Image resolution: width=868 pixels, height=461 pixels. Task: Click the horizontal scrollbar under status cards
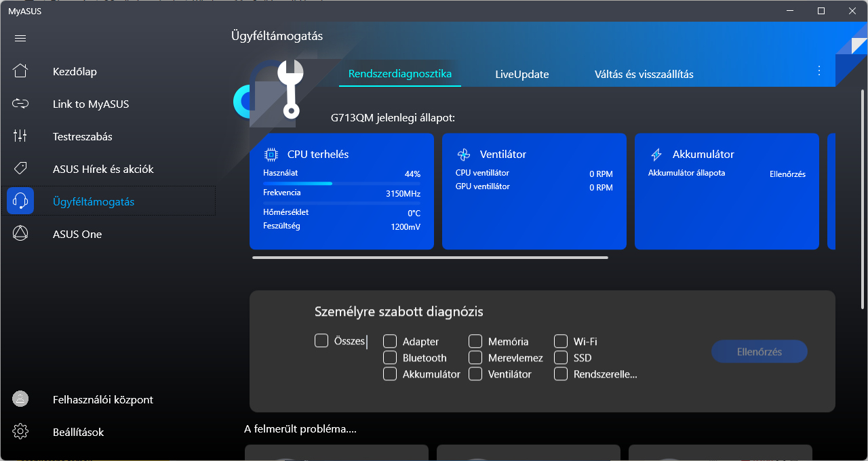(x=430, y=258)
